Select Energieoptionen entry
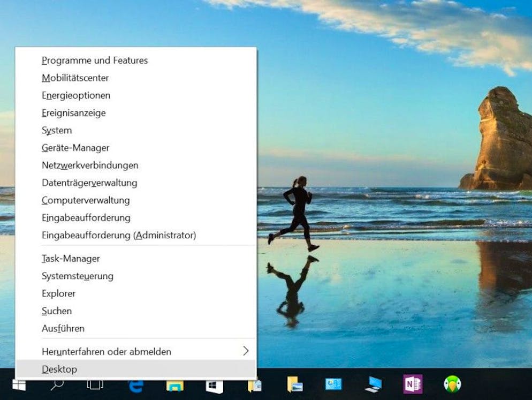Viewport: 532px width, 400px height. (x=136, y=95)
